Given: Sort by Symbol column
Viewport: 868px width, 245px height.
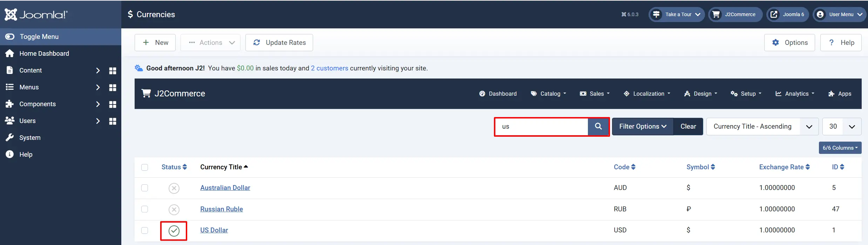Looking at the screenshot, I should (x=700, y=167).
